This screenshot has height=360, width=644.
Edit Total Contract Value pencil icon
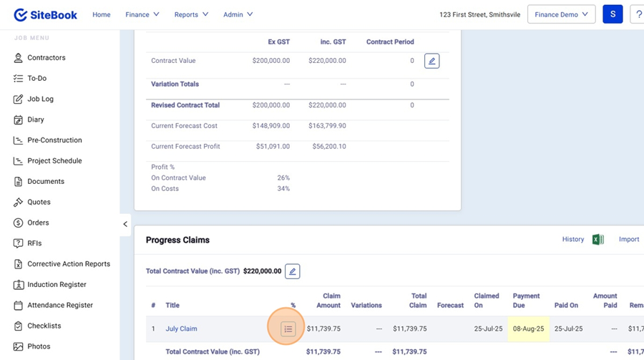(292, 271)
